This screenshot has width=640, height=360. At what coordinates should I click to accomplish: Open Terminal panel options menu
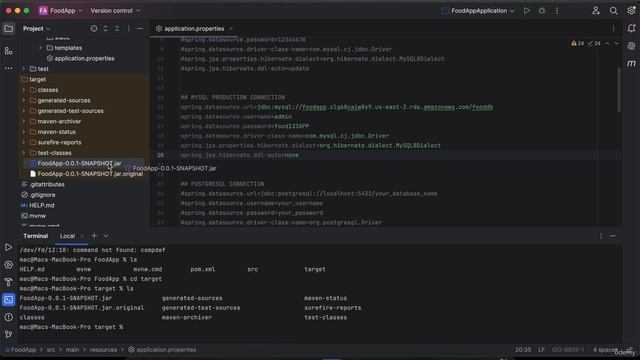[x=601, y=236]
